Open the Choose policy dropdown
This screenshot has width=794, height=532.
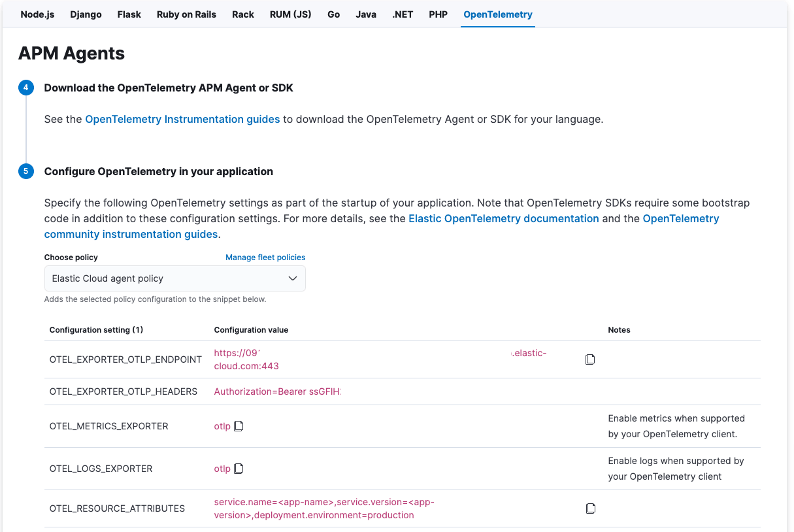click(174, 278)
